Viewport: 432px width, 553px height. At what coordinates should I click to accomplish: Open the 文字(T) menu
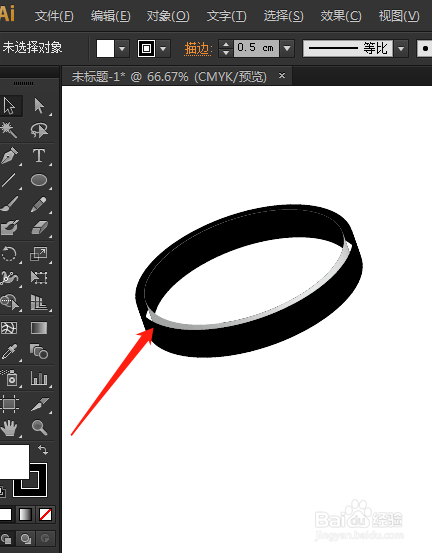(x=227, y=16)
